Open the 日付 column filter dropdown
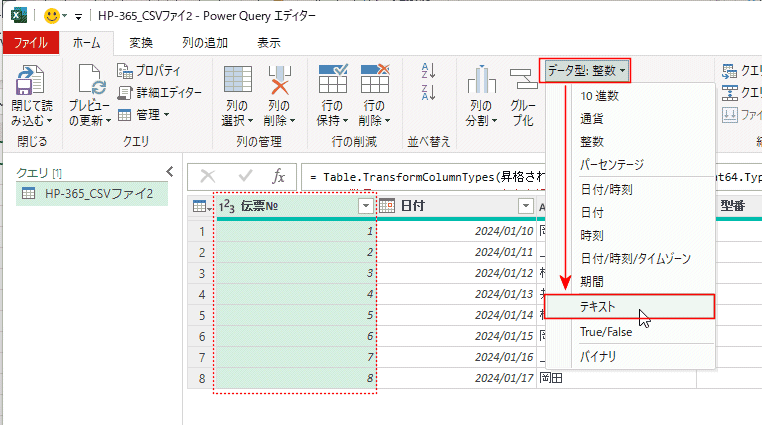Image resolution: width=762 pixels, height=425 pixels. click(x=526, y=206)
